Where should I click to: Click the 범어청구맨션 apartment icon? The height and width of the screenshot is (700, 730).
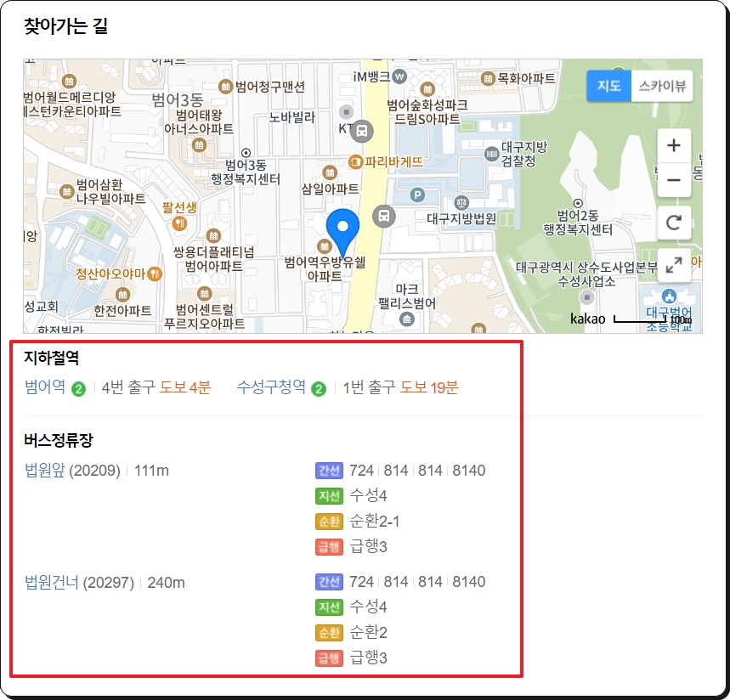[x=225, y=87]
